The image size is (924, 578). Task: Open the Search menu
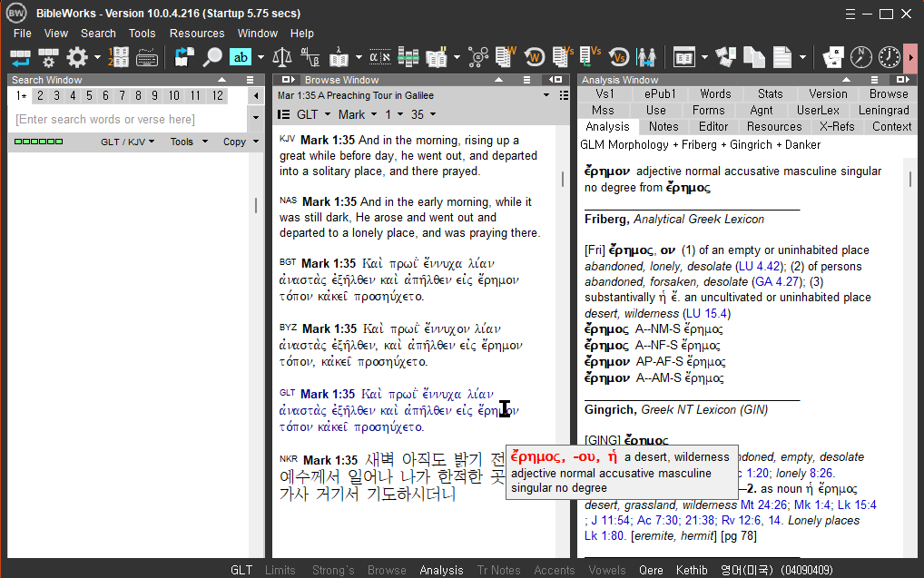98,33
